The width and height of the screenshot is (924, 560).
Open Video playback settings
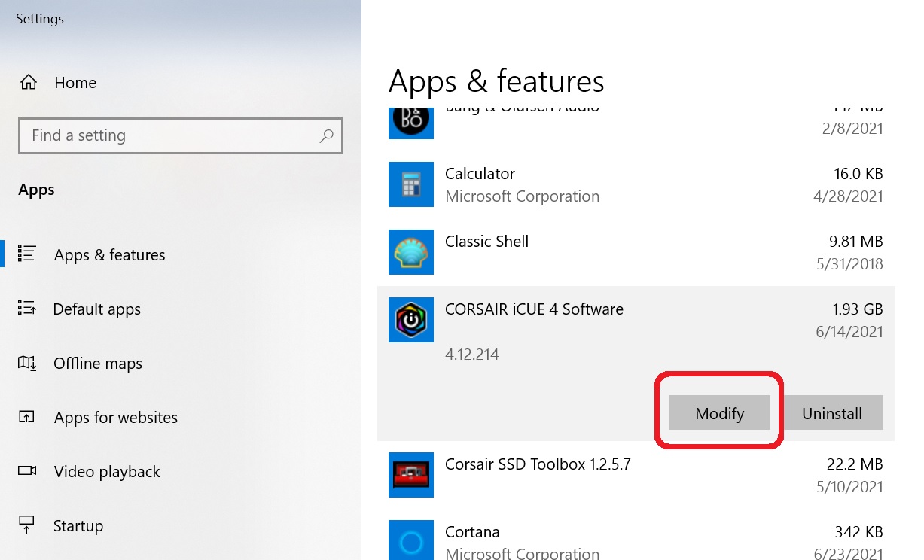tap(106, 471)
